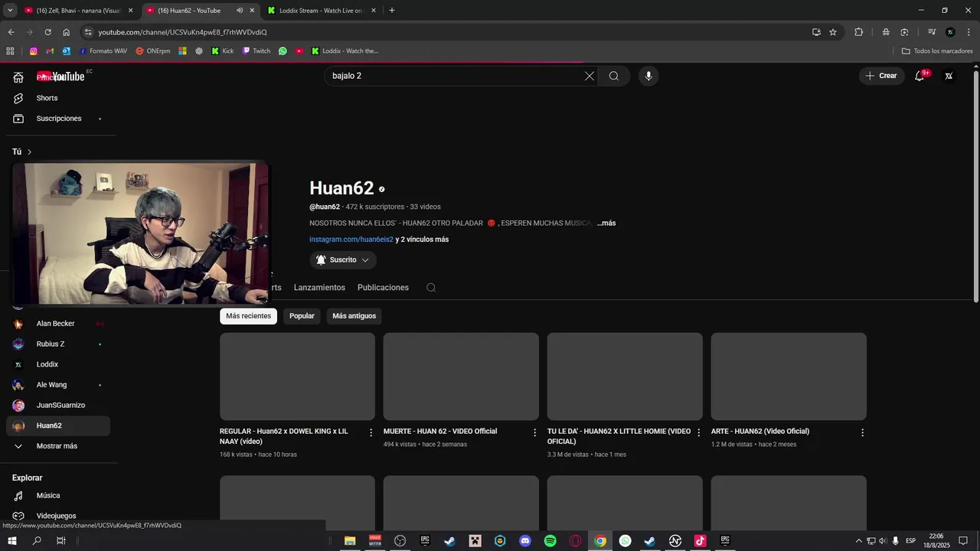This screenshot has height=551, width=980.
Task: Open the Todos los marcadores folder
Action: pyautogui.click(x=937, y=51)
